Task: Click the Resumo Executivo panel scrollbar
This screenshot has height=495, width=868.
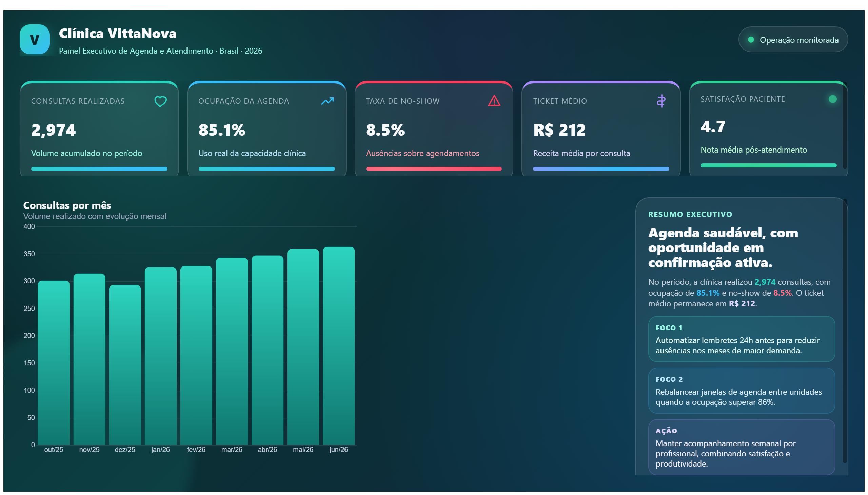Action: (x=845, y=332)
